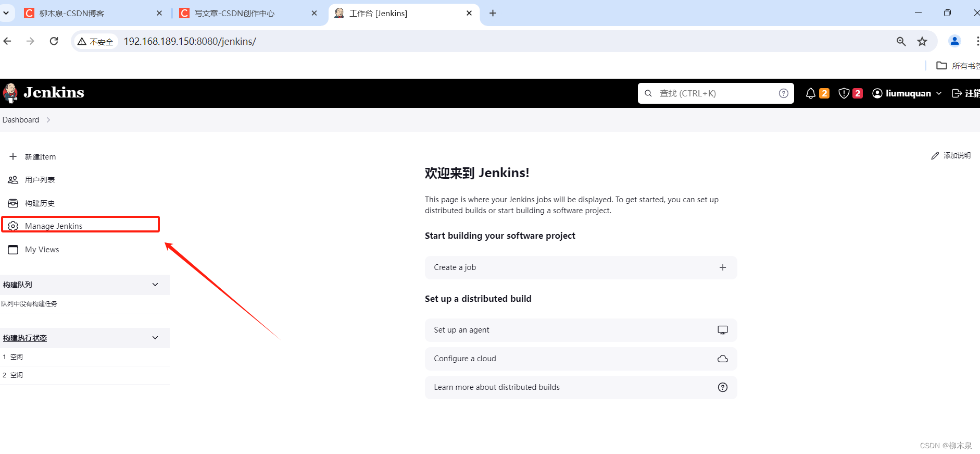Click the user avatar icon next to liumuquan

(x=877, y=93)
